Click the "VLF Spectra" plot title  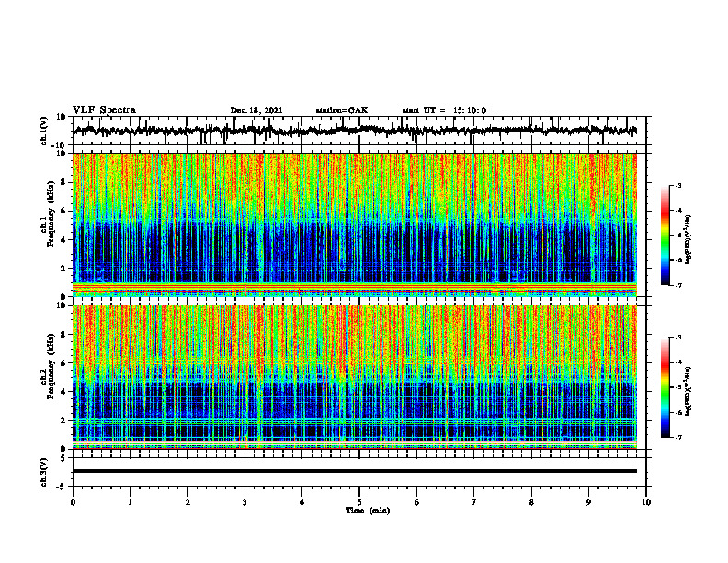[x=104, y=110]
